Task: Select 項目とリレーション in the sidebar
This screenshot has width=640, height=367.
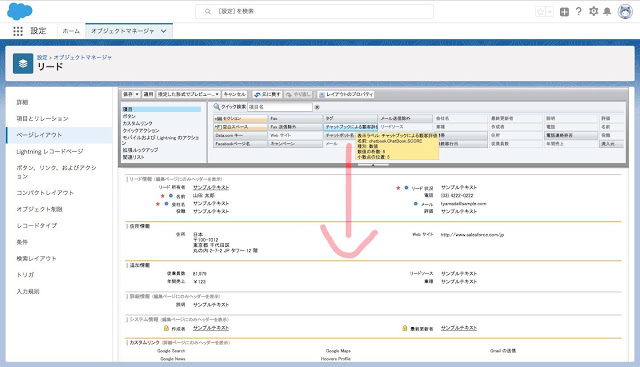Action: point(42,118)
